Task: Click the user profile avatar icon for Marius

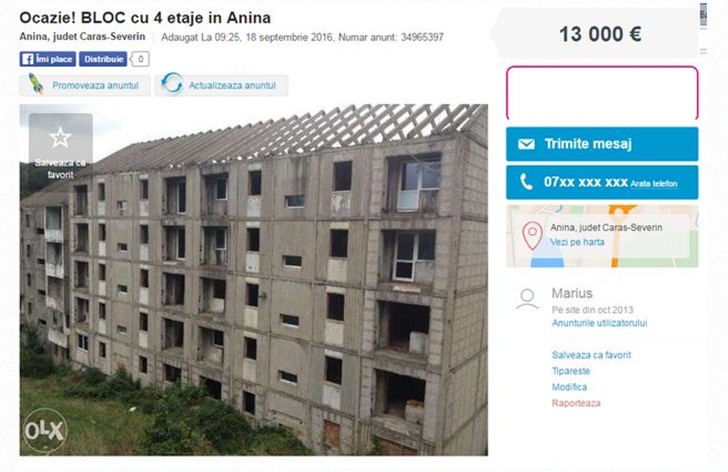Action: [x=527, y=299]
